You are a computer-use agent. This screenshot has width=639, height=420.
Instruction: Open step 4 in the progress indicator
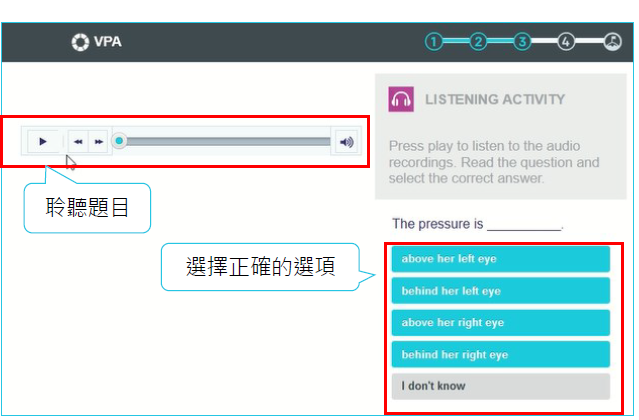click(566, 42)
